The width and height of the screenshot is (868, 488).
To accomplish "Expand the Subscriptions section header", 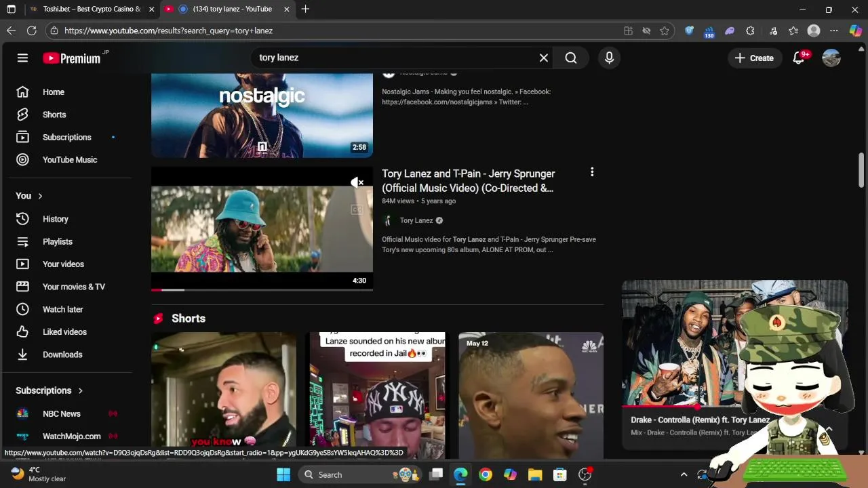I will (49, 390).
